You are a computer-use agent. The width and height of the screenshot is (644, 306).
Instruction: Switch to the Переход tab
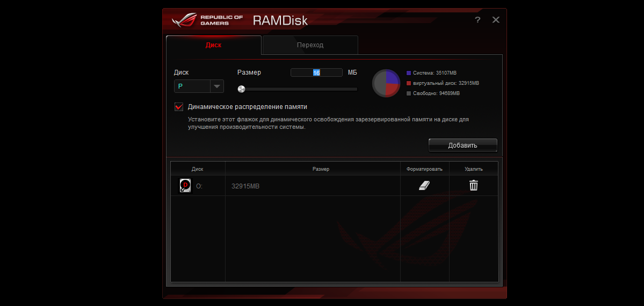point(310,45)
